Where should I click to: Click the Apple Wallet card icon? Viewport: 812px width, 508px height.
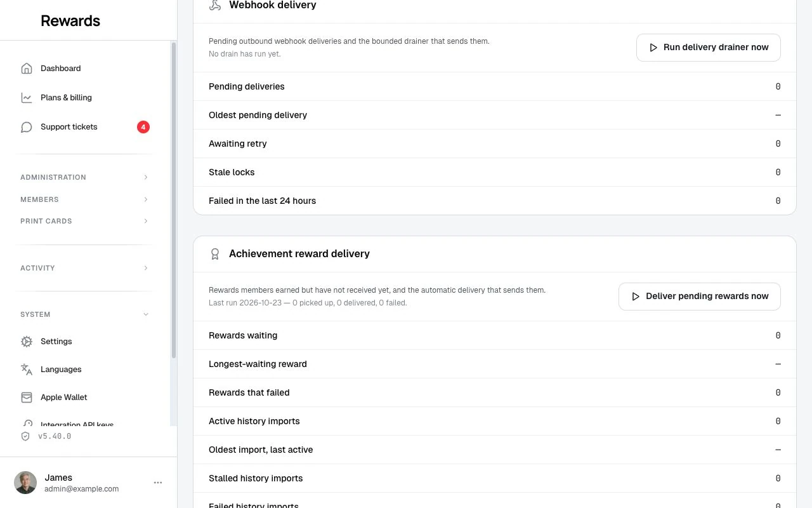27,398
